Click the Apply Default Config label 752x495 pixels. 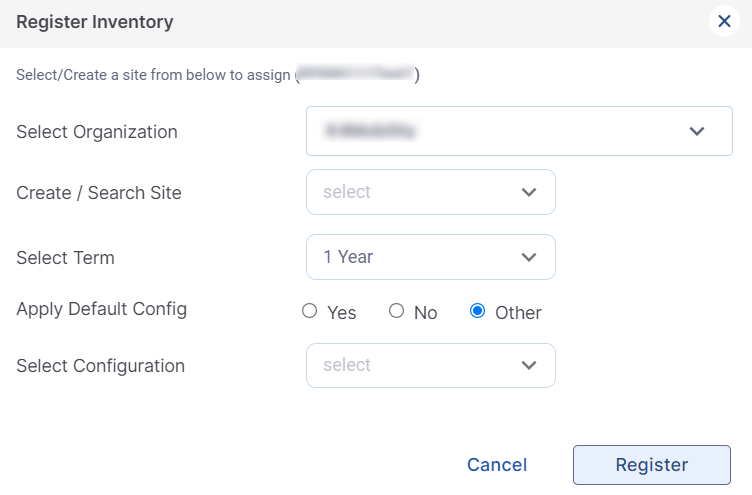coord(101,309)
